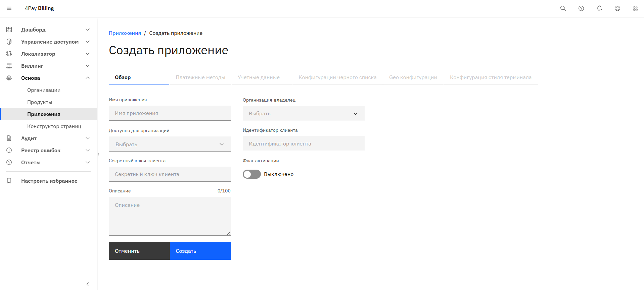This screenshot has width=644, height=290.
Task: Click the search magnifier icon
Action: [x=563, y=8]
